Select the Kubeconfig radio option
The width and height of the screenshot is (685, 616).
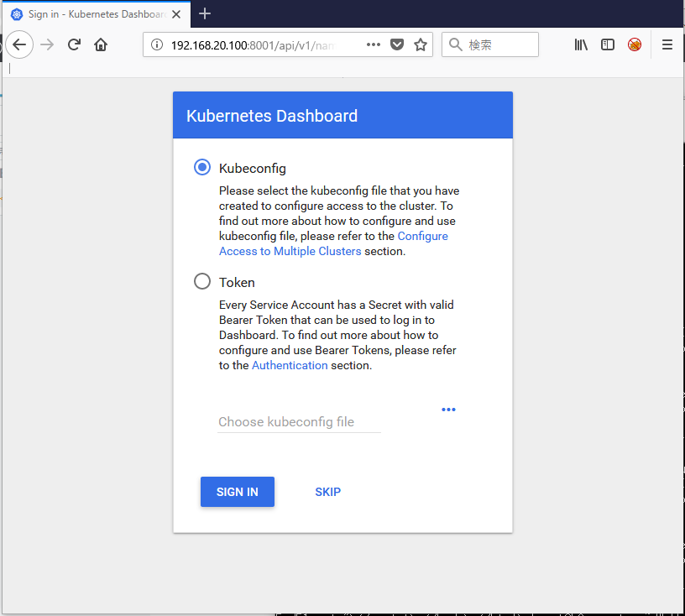202,167
